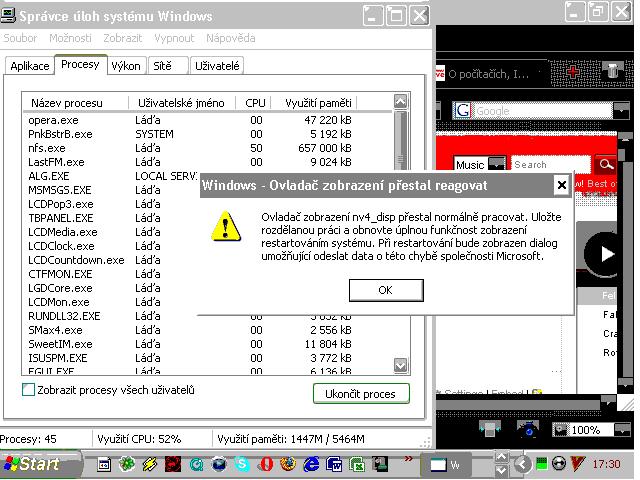Open Windows Media Player from quick launch
This screenshot has width=640, height=480.
pyautogui.click(x=219, y=464)
